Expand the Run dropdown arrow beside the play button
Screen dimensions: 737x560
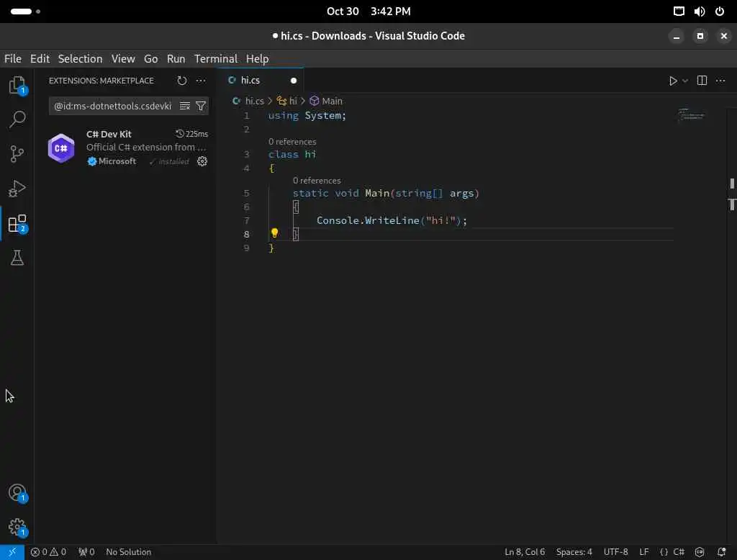(685, 81)
